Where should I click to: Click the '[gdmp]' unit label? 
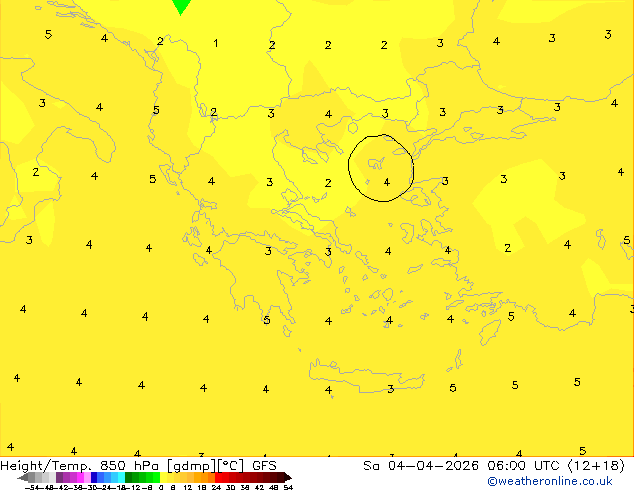coord(192,466)
